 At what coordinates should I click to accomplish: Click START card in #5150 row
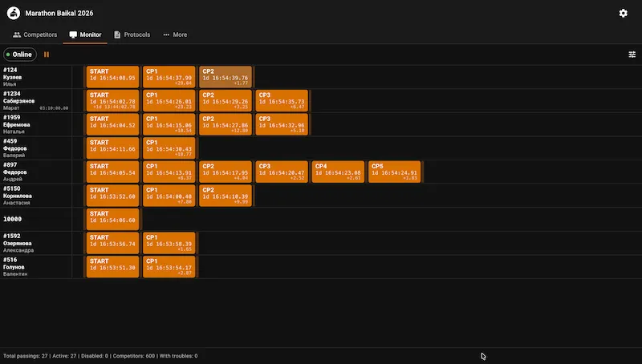coord(112,196)
